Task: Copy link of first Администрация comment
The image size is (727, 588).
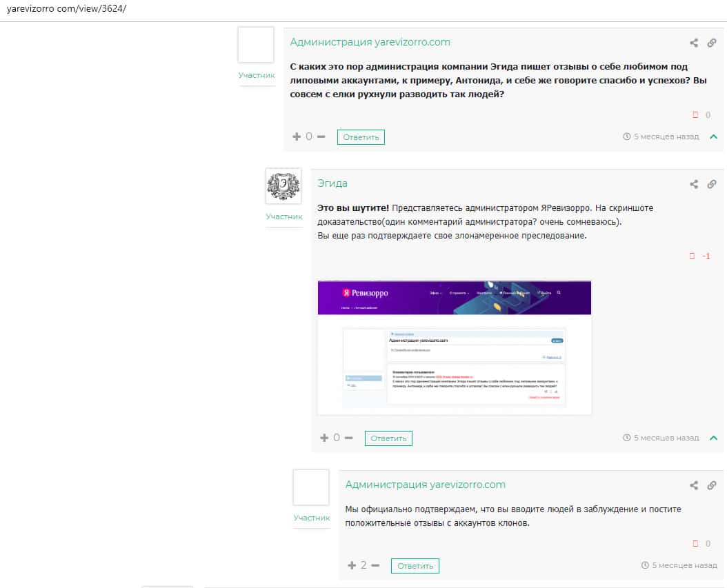Action: (x=712, y=43)
